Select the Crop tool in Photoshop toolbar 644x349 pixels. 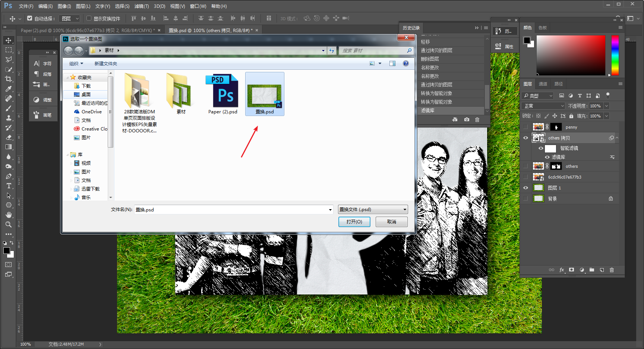click(x=9, y=79)
